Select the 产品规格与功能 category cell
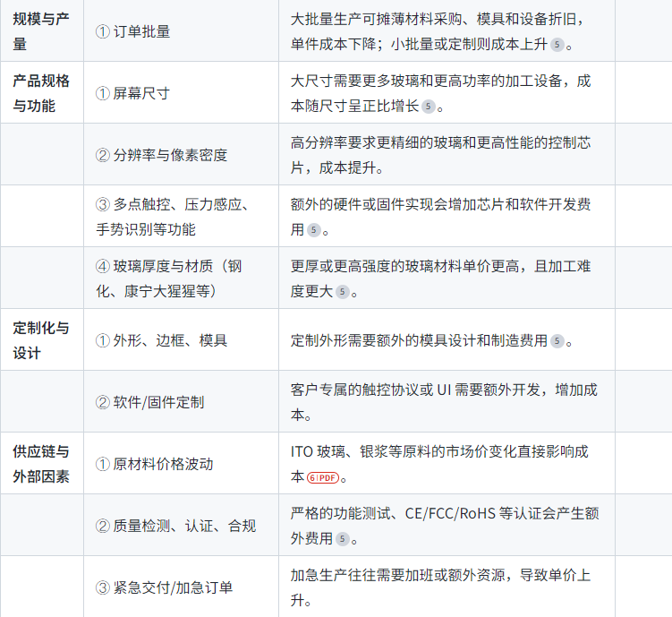 tap(41, 93)
